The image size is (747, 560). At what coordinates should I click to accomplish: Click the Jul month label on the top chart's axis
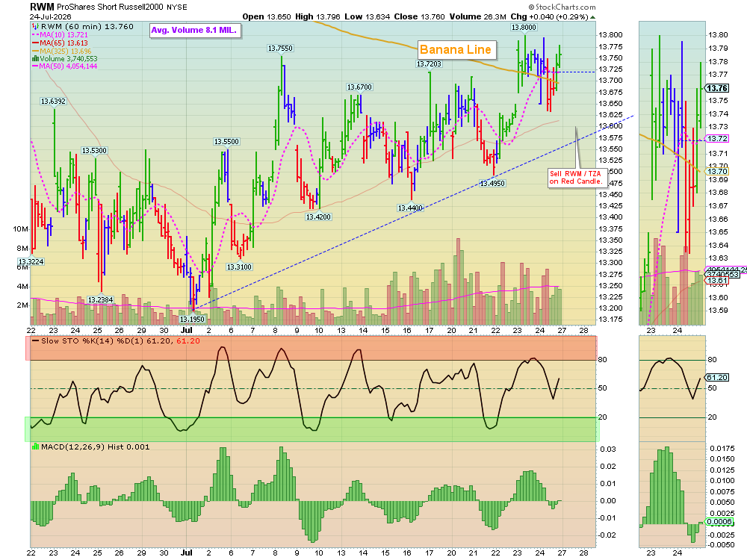point(186,330)
